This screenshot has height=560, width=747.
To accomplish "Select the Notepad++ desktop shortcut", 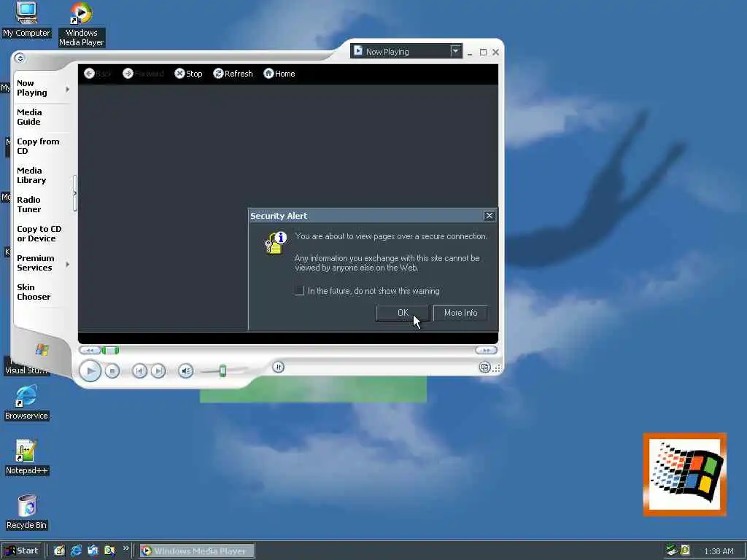I will (x=26, y=457).
